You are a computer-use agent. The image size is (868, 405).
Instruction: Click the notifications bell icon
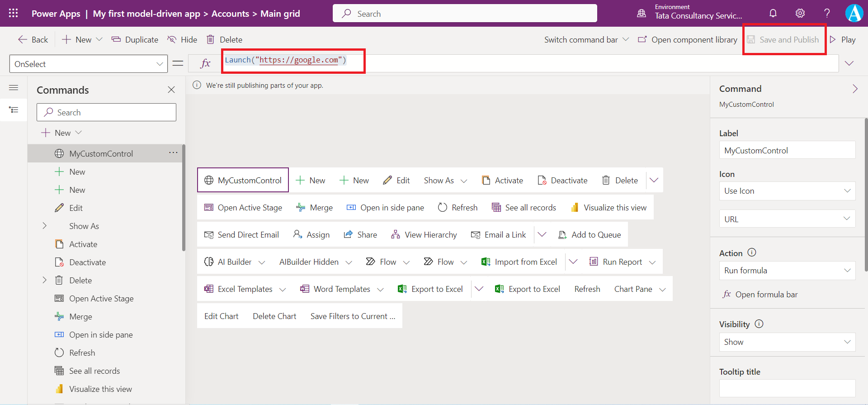[773, 13]
